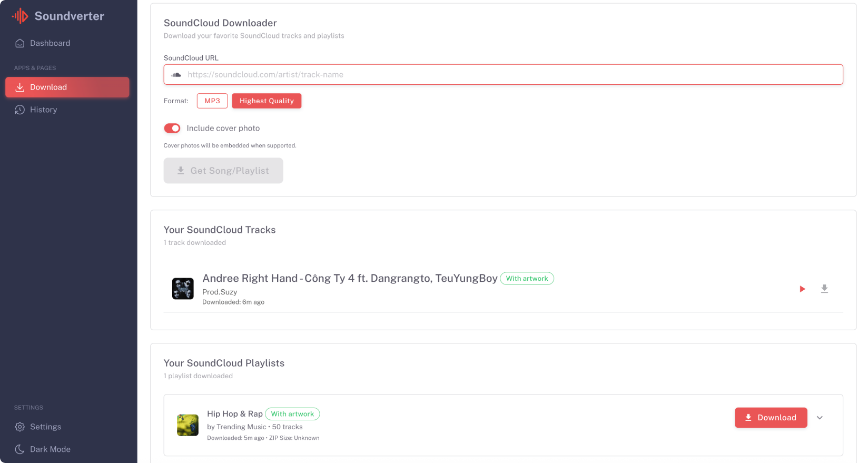Click the History clock icon
This screenshot has height=463, width=868.
point(19,110)
